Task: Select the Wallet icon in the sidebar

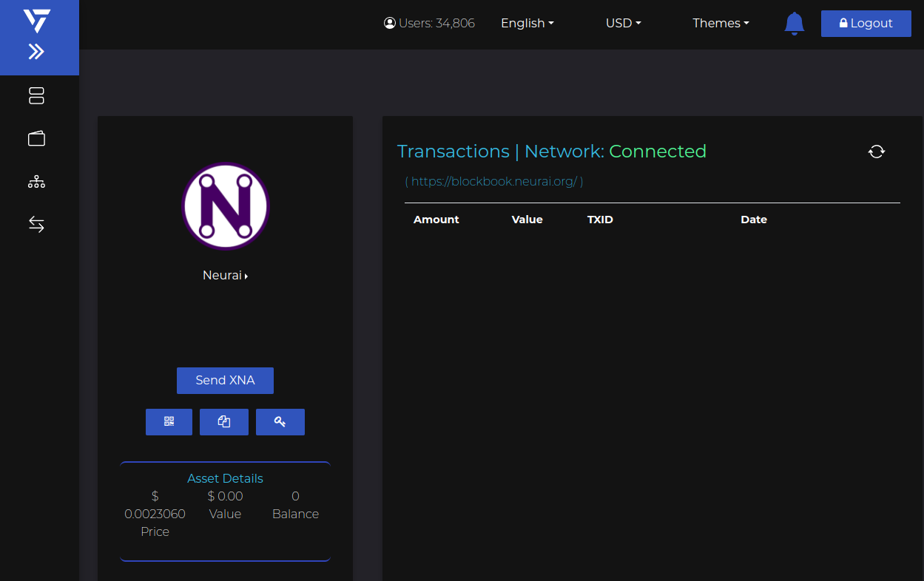Action: (36, 138)
